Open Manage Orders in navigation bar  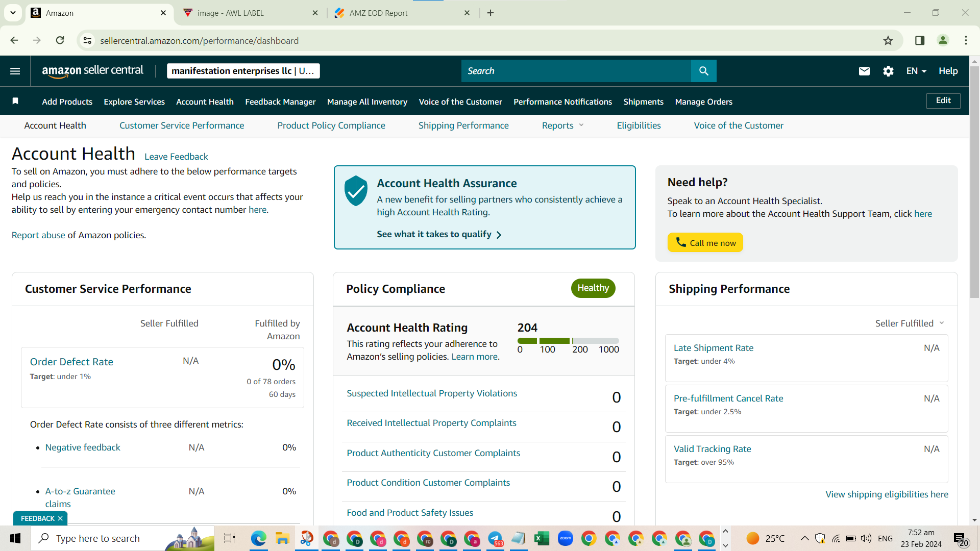click(703, 102)
